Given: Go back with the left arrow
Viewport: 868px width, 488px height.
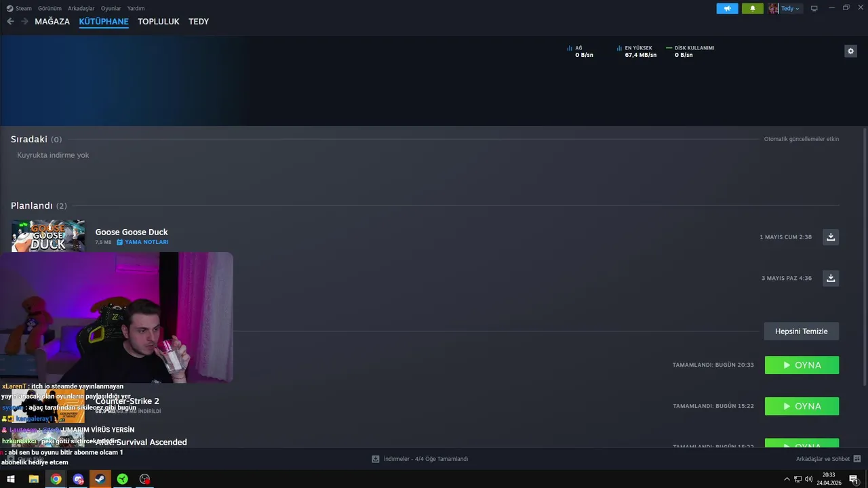Looking at the screenshot, I should coord(10,22).
